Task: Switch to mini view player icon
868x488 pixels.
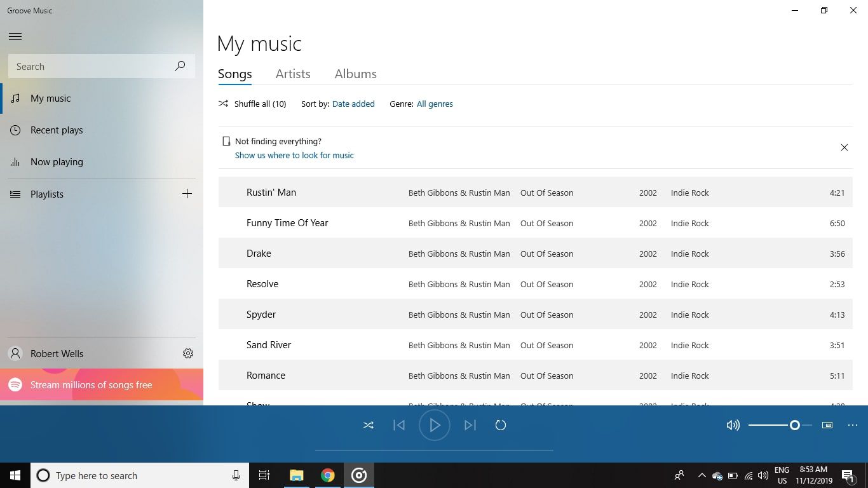Action: pyautogui.click(x=827, y=425)
